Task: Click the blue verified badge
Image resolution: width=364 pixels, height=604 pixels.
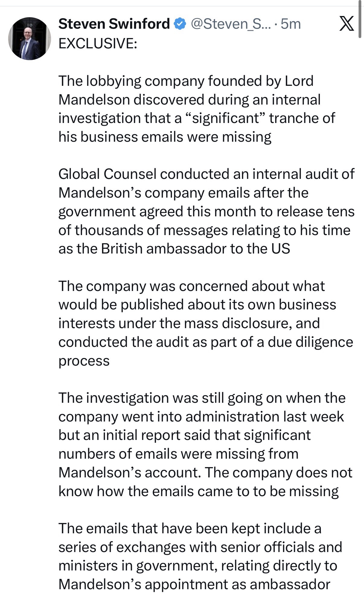Action: (x=180, y=24)
